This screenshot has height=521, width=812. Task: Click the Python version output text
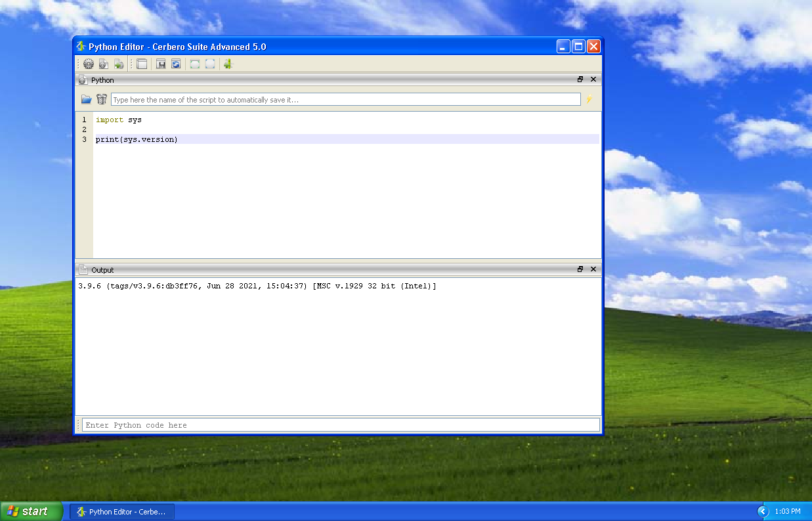coord(257,286)
